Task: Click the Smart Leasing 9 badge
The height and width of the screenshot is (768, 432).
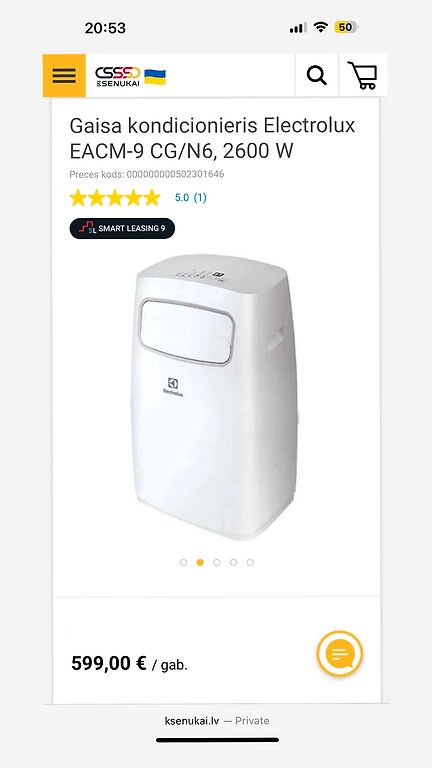Action: point(122,228)
